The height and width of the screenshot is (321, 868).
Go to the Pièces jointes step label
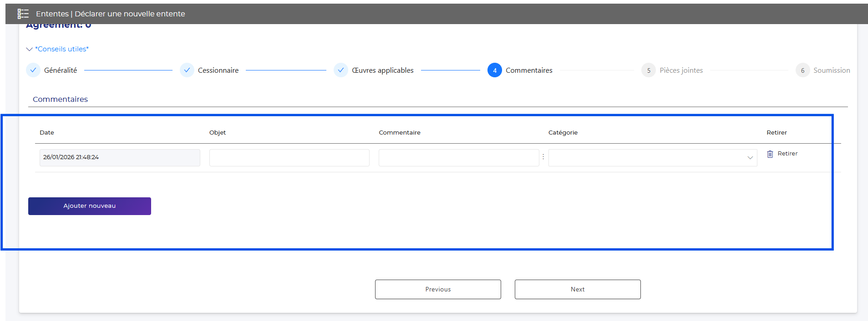(681, 70)
